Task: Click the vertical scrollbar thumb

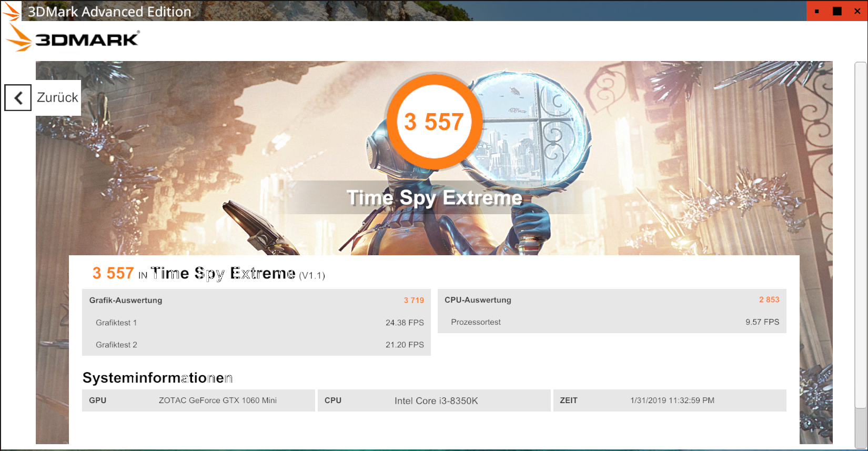Action: (860, 235)
